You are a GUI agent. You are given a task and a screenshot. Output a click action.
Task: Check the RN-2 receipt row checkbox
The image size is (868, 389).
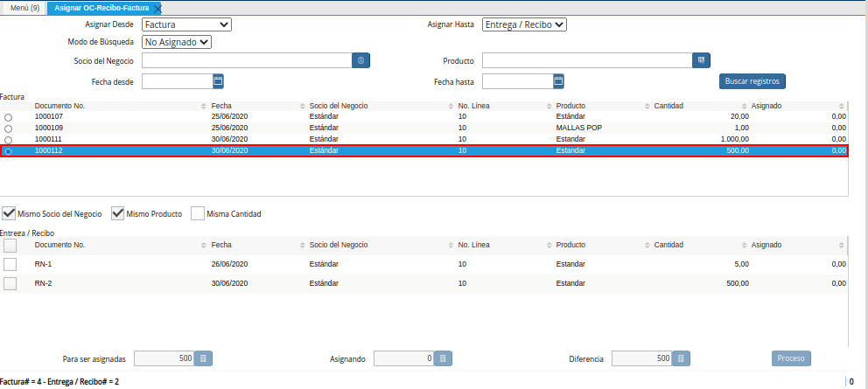[x=10, y=283]
